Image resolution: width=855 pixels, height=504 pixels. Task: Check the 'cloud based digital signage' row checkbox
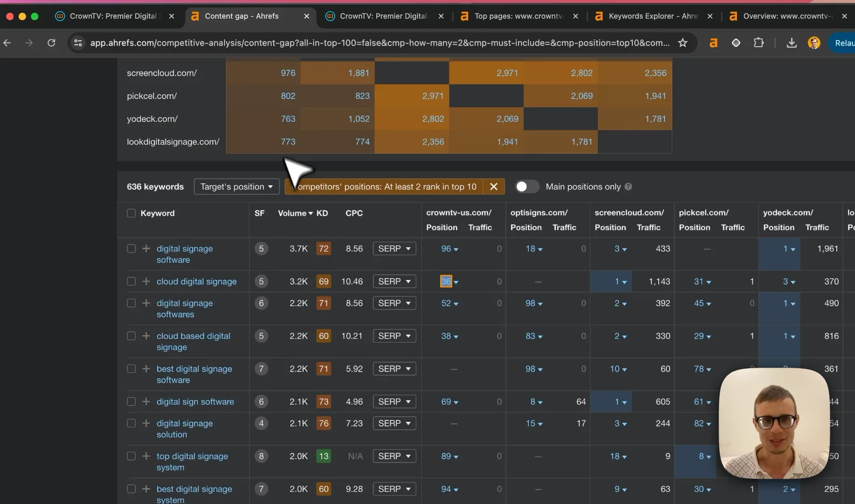coord(131,336)
